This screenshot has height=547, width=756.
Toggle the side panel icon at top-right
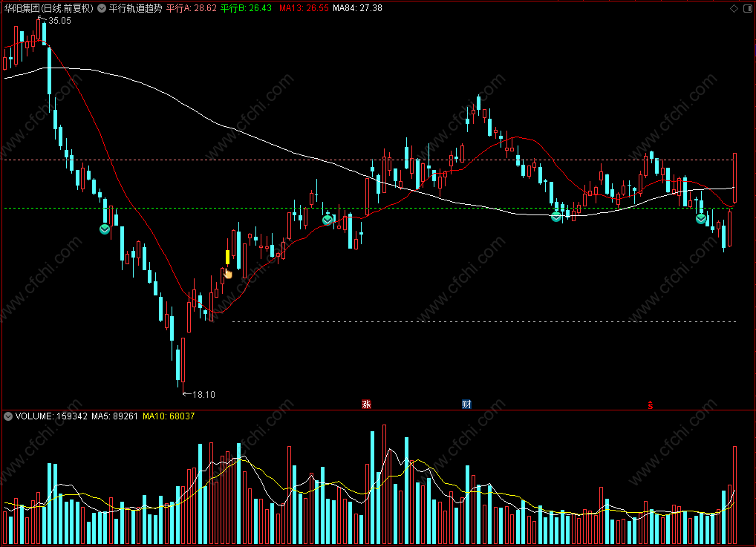[x=748, y=9]
